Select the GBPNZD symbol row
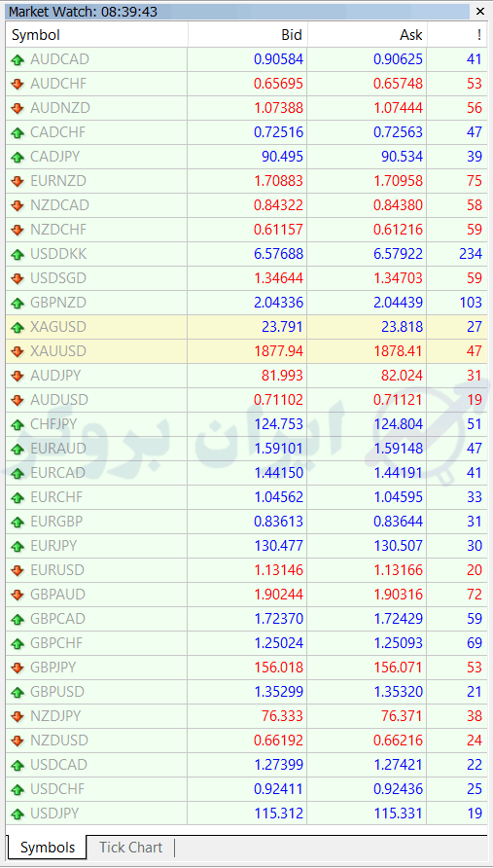Screen dimensions: 493x868 click(246, 303)
